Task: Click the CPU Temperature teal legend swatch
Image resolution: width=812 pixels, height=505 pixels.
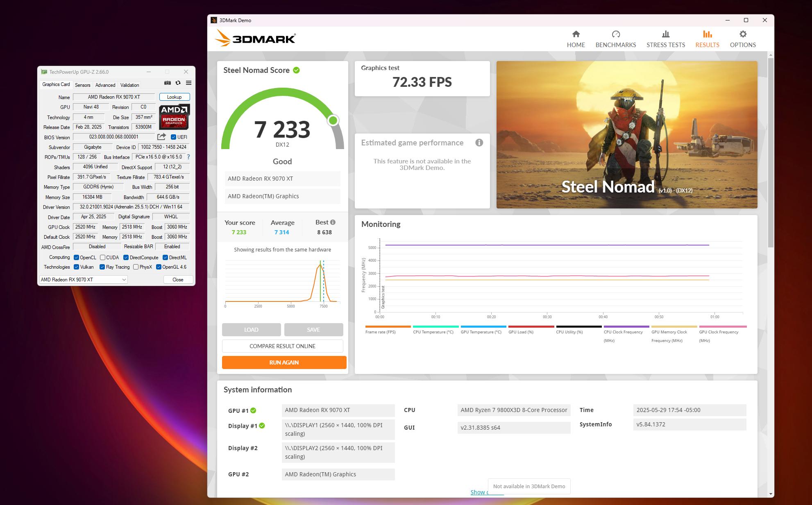Action: pyautogui.click(x=435, y=327)
